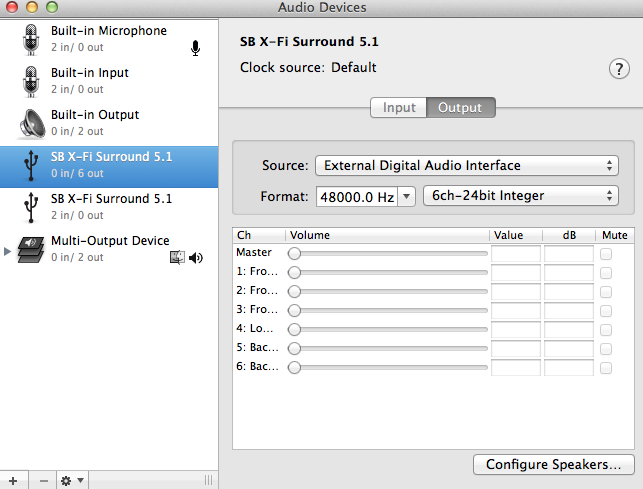The height and width of the screenshot is (489, 643).
Task: Open the 48000.0 Hz sample rate arrow
Action: (406, 196)
